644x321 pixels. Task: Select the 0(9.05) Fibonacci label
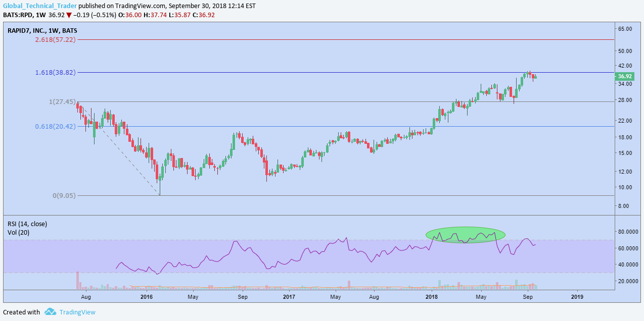(x=64, y=196)
